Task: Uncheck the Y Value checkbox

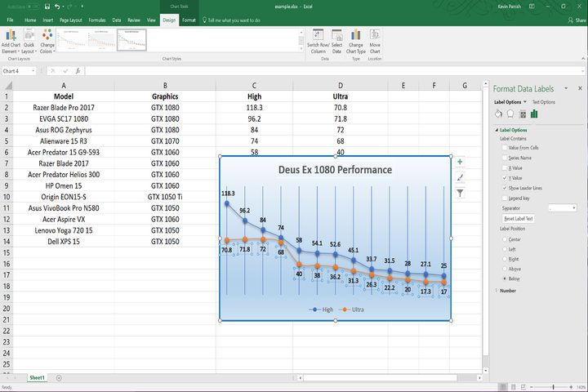Action: (x=505, y=178)
